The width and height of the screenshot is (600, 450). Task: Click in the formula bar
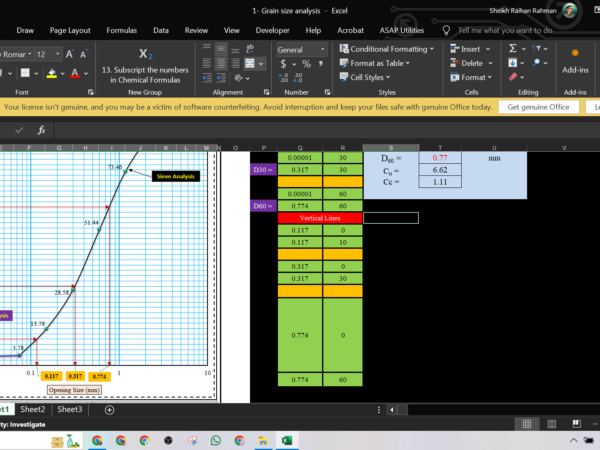(327, 130)
